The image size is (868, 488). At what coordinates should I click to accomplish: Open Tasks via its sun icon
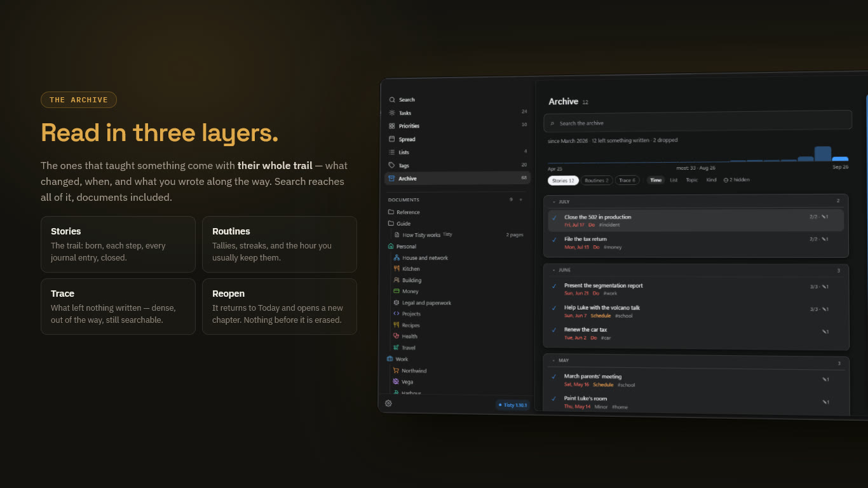point(392,112)
